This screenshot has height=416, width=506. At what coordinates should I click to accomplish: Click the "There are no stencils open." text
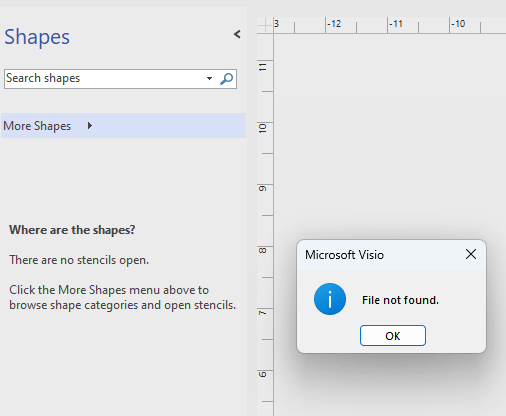click(79, 260)
